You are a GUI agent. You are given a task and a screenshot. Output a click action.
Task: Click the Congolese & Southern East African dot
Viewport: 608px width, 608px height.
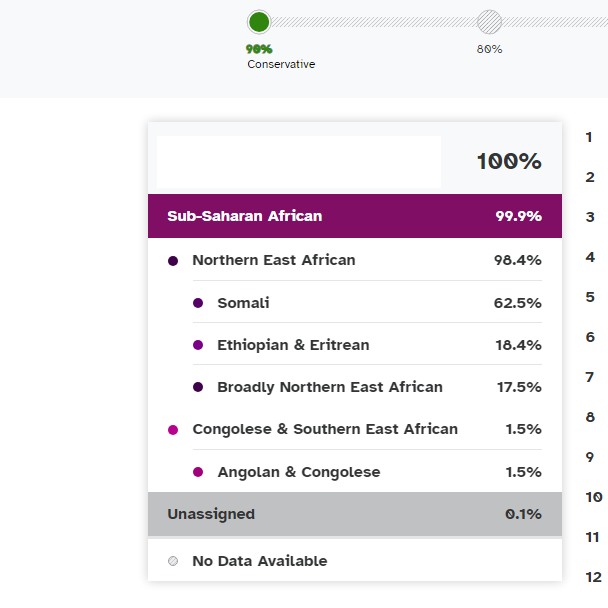[173, 429]
